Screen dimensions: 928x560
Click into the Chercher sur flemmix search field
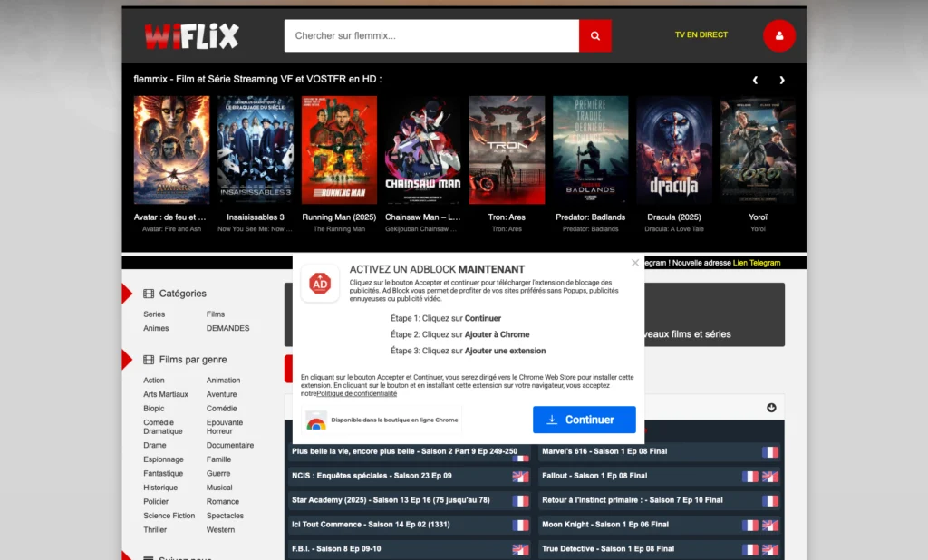431,35
